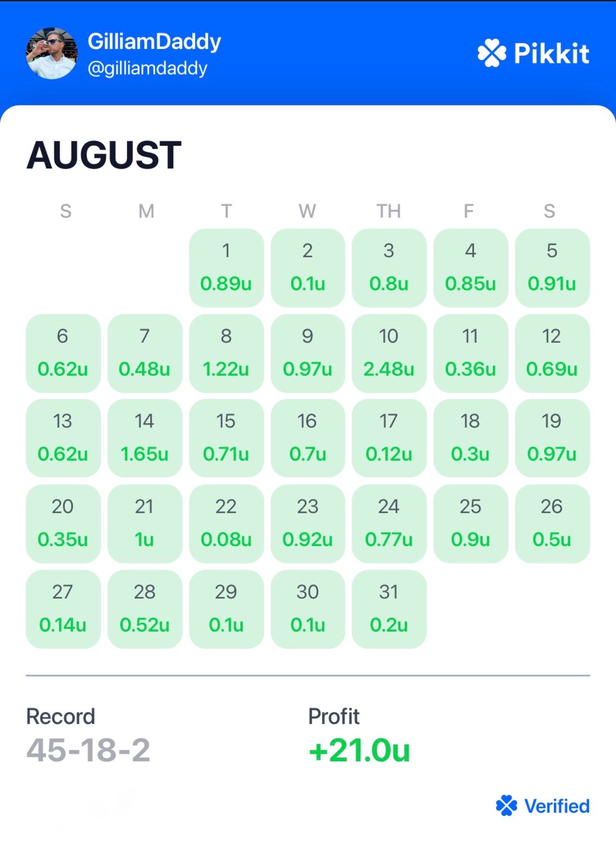Click the AUGUST month heading
The height and width of the screenshot is (843, 616).
coord(104,155)
